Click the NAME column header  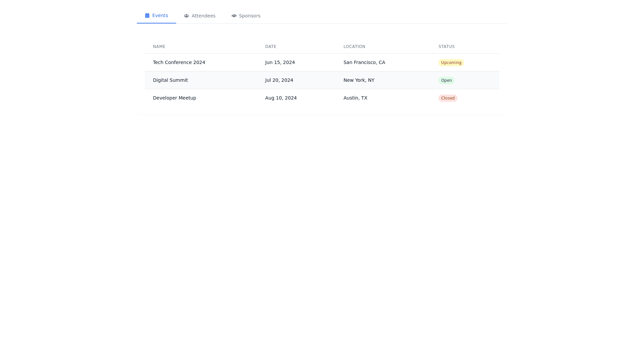(x=159, y=47)
